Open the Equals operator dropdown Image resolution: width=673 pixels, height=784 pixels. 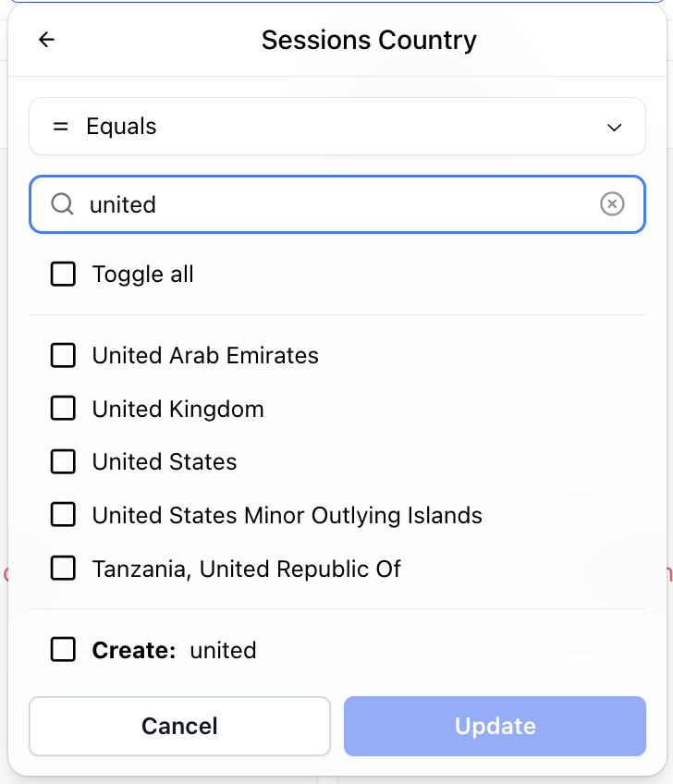[x=336, y=127]
